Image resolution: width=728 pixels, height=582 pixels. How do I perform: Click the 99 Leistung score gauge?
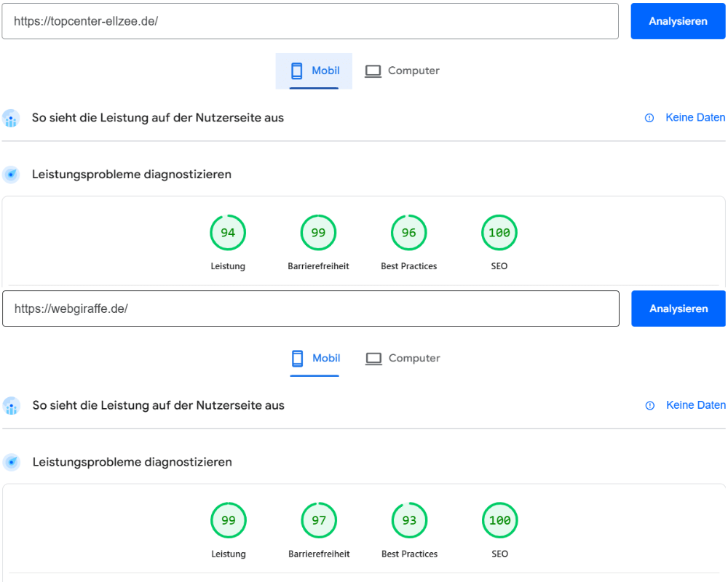point(229,520)
